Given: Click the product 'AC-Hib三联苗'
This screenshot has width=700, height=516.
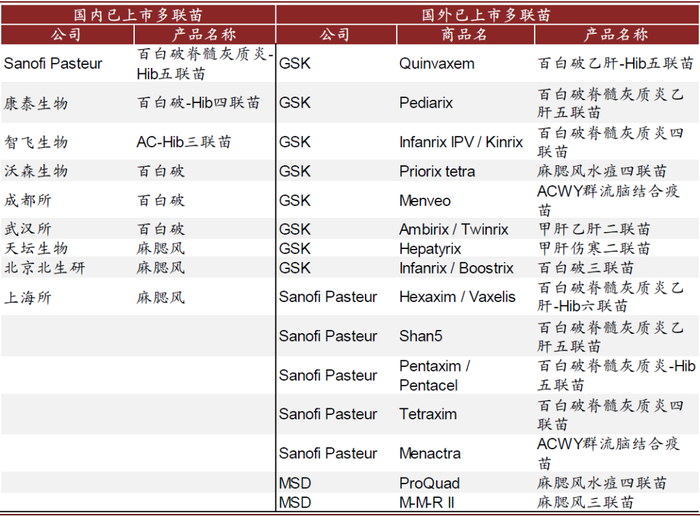Looking at the screenshot, I should [x=184, y=142].
